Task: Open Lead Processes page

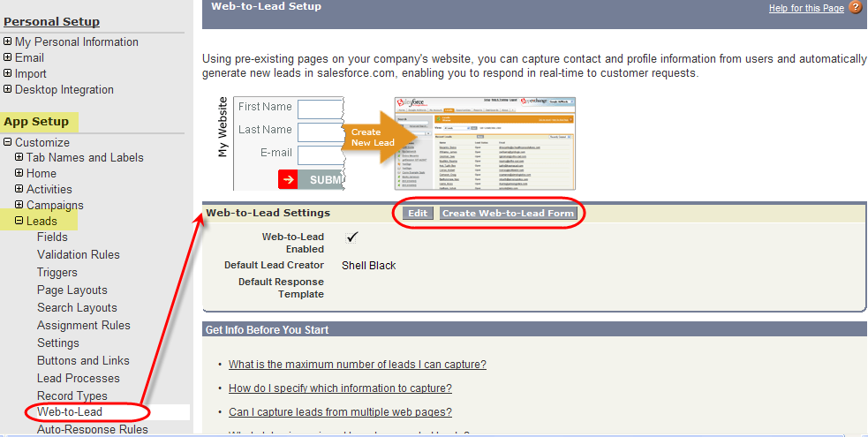Action: 78,379
